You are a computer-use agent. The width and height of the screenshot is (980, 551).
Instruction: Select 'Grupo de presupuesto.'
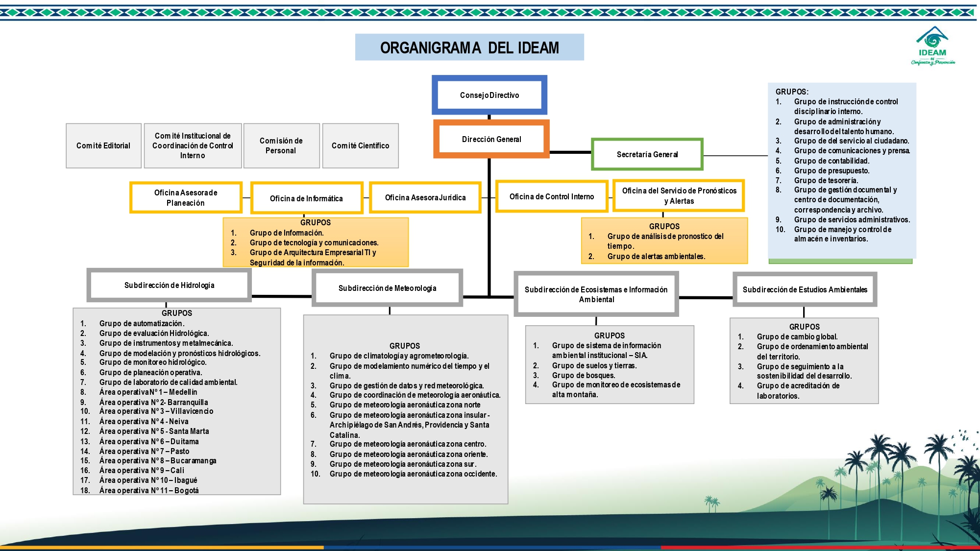click(832, 170)
